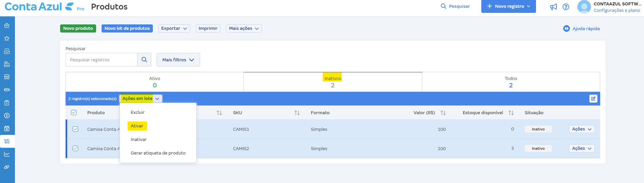644x183 pixels.
Task: Select Ativar from the batch actions menu
Action: pyautogui.click(x=137, y=126)
